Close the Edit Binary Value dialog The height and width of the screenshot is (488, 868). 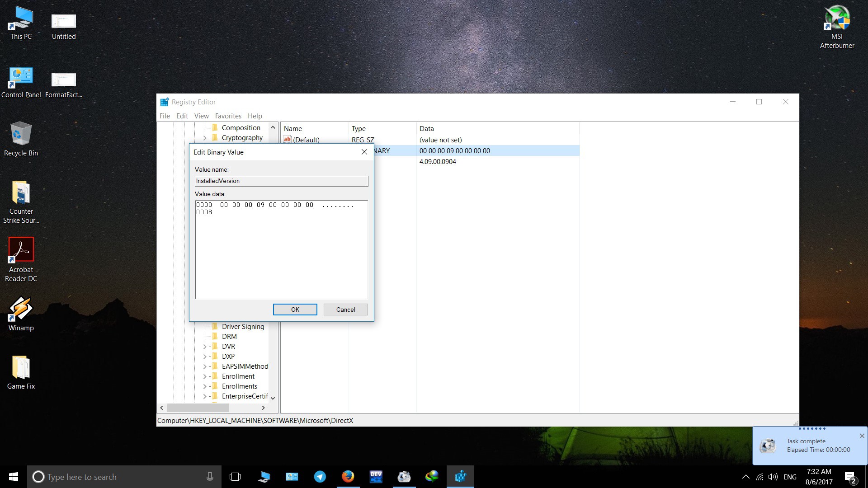364,152
